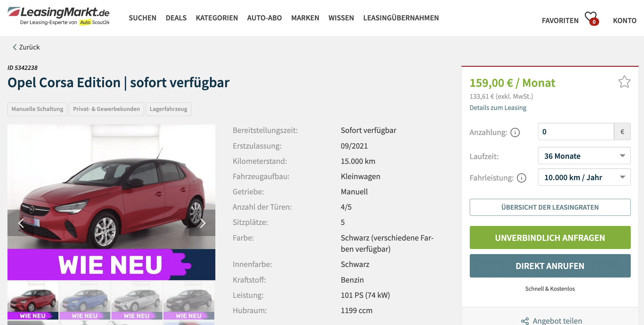Open the LEASINGÜBERNAHMEN menu
Image resolution: width=644 pixels, height=325 pixels.
click(401, 18)
